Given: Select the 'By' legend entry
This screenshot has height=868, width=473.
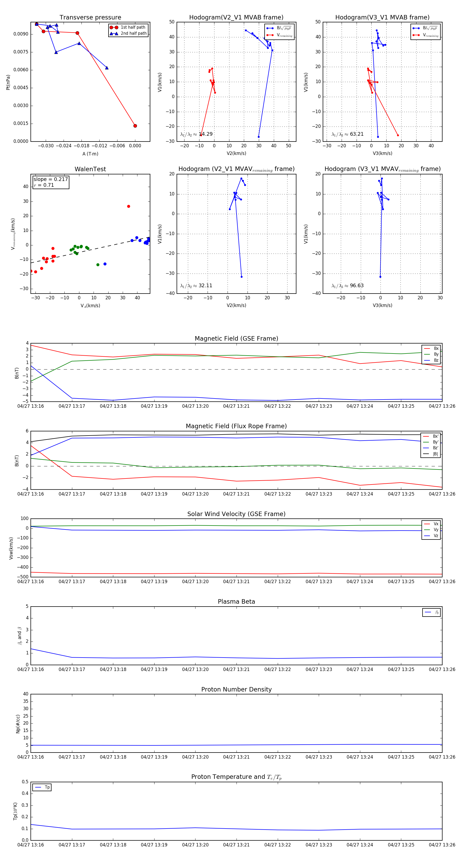Looking at the screenshot, I should [431, 354].
